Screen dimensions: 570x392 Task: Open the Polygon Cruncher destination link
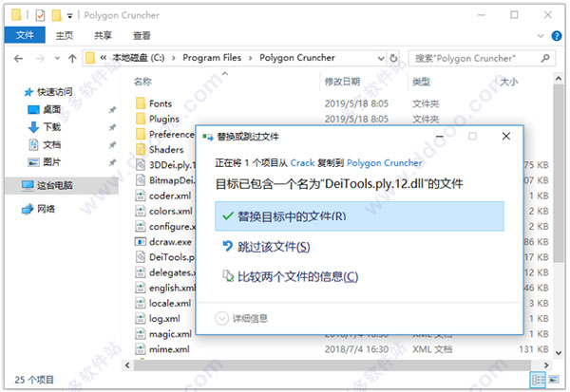pos(384,162)
